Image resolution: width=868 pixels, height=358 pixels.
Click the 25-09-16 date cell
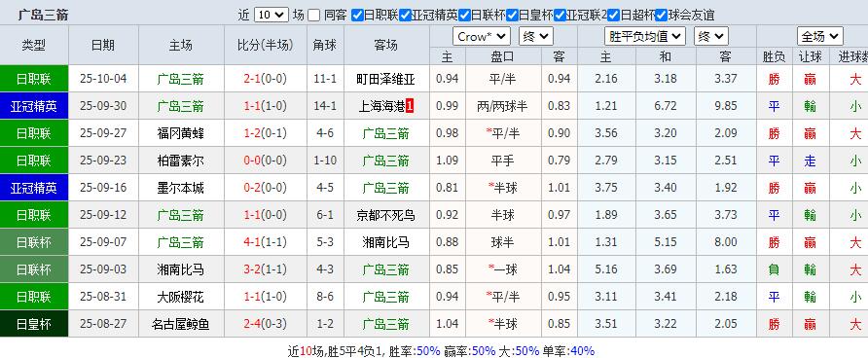(x=103, y=188)
